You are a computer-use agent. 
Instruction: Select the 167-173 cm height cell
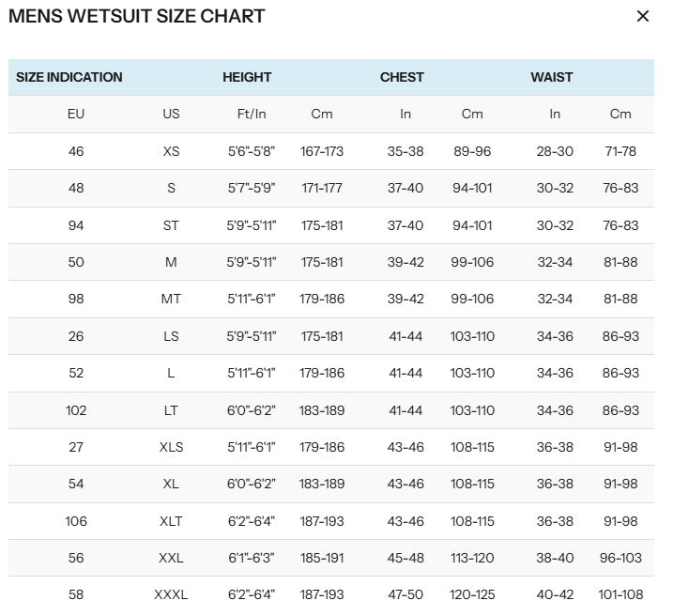point(322,151)
